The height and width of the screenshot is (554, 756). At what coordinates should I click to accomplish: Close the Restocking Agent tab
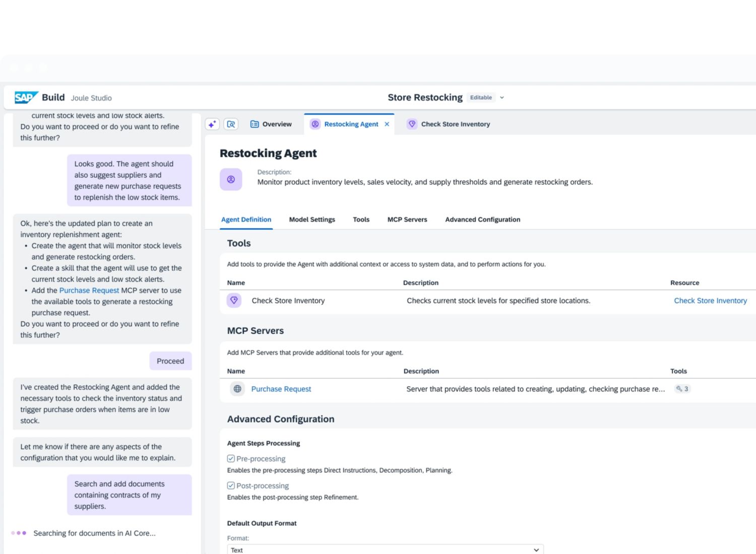(387, 124)
